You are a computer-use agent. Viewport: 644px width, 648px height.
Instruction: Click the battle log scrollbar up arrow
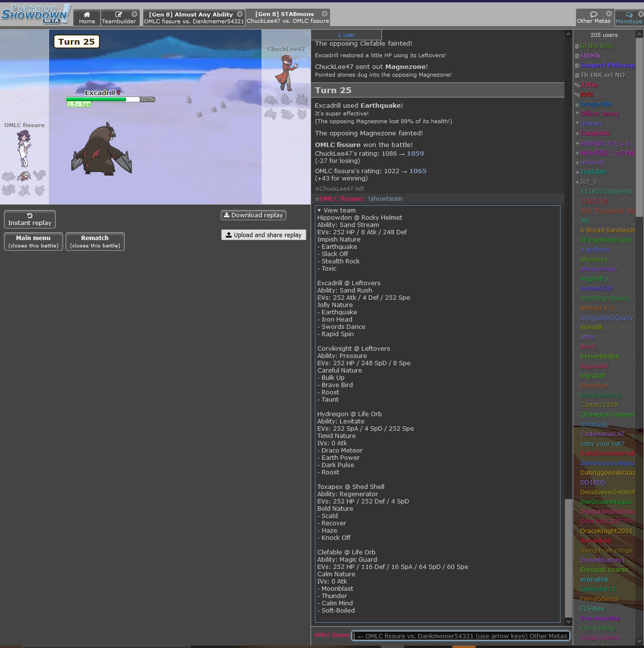[x=568, y=34]
